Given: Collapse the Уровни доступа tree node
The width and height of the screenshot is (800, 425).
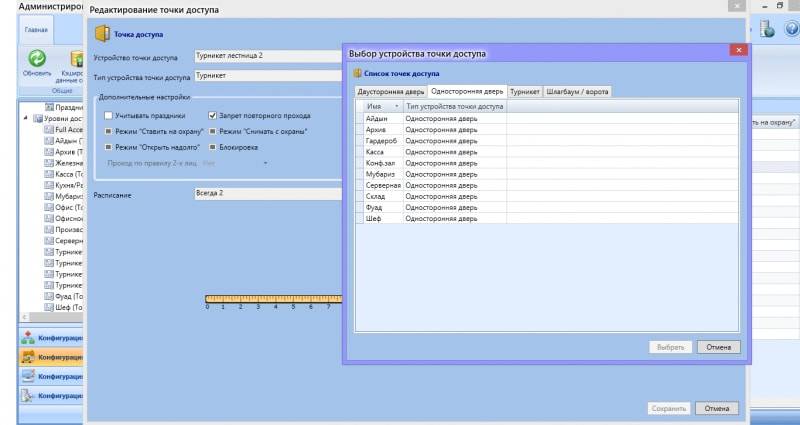Looking at the screenshot, I should [26, 118].
